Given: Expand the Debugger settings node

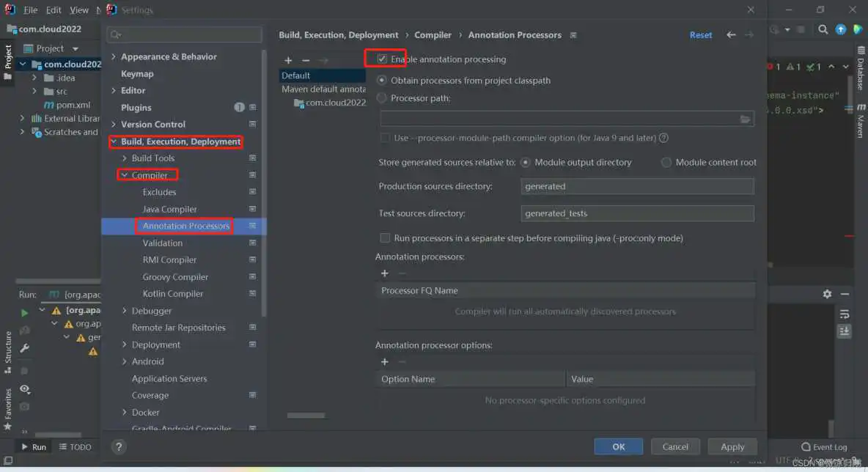Looking at the screenshot, I should (125, 311).
